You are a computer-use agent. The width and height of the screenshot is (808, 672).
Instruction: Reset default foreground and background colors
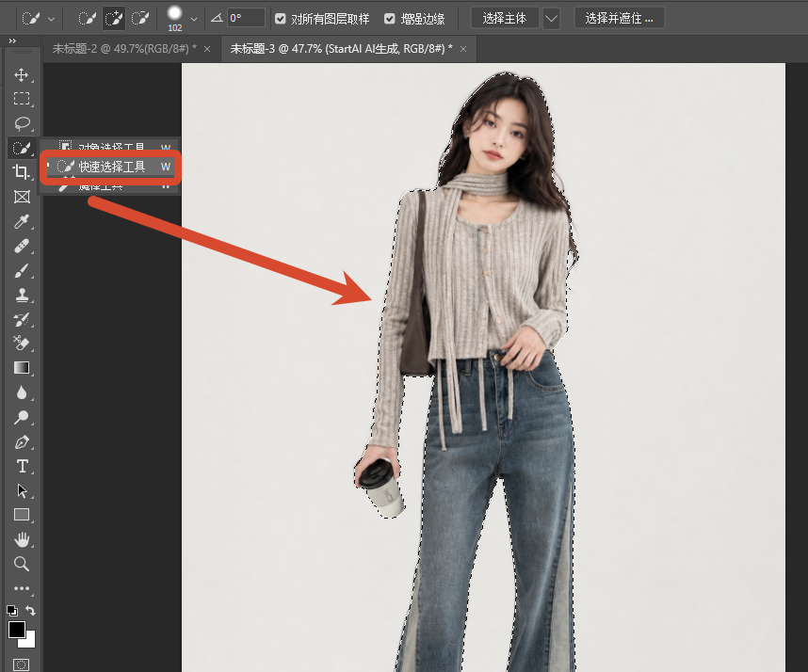12,611
